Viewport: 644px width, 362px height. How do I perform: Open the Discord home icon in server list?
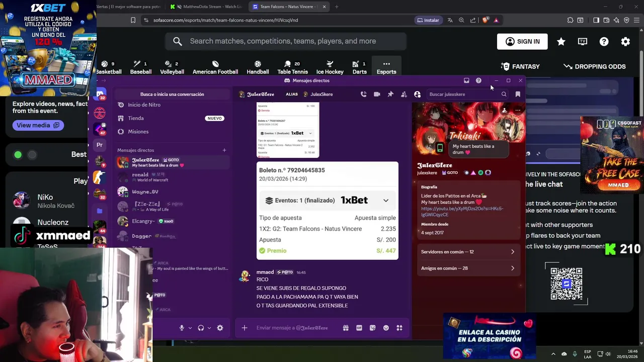[x=100, y=94]
